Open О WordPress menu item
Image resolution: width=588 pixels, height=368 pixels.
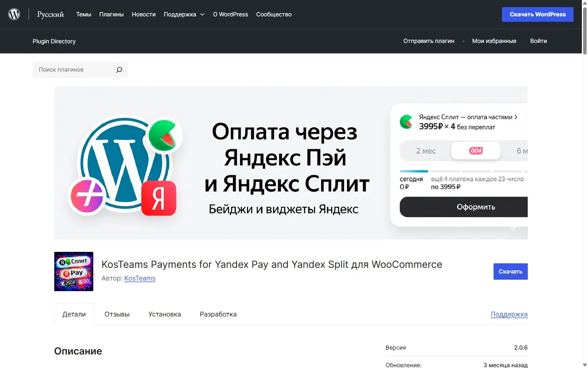pos(231,14)
